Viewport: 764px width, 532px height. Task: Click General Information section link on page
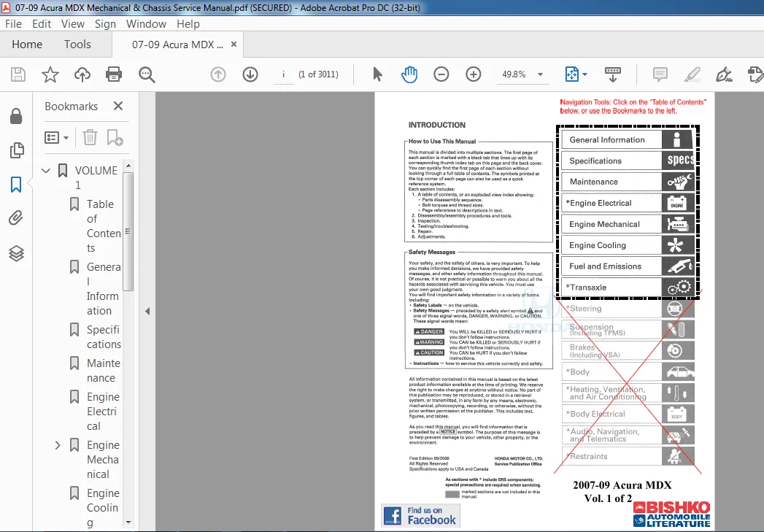628,140
